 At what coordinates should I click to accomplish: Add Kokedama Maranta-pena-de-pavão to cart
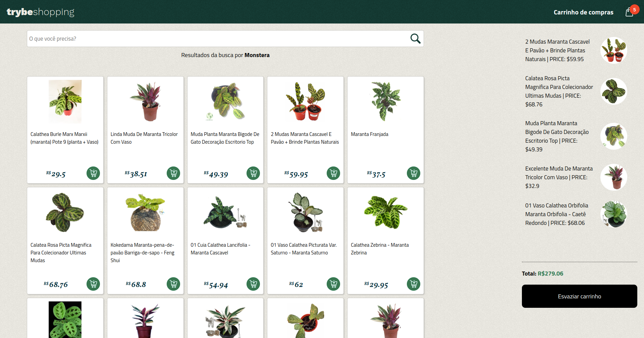point(173,284)
